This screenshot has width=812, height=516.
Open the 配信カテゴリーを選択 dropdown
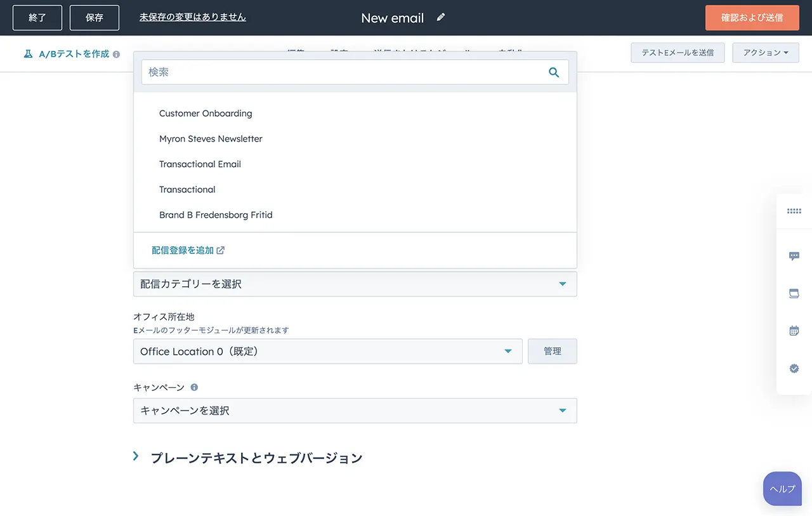(x=355, y=284)
